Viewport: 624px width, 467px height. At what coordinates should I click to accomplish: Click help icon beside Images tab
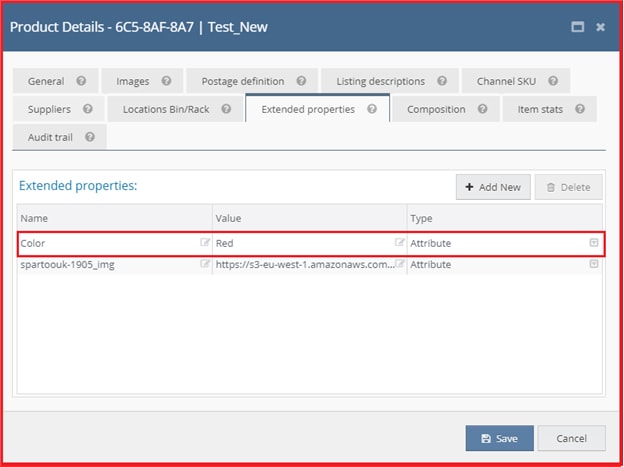click(166, 81)
